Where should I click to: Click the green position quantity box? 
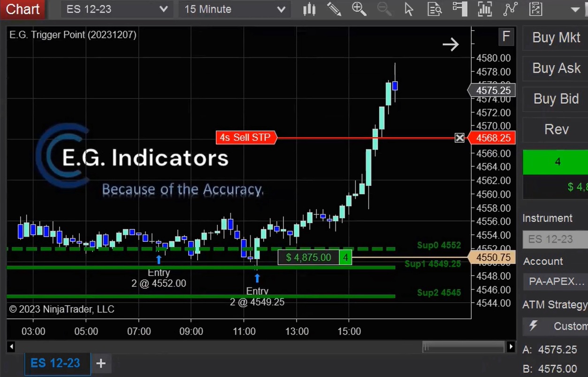pyautogui.click(x=556, y=162)
